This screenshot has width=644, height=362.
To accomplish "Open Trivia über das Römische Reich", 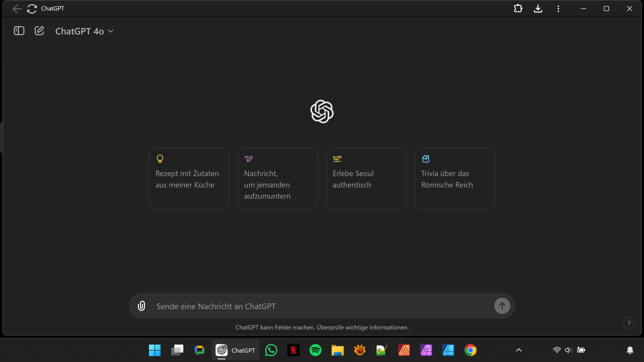I will point(455,178).
